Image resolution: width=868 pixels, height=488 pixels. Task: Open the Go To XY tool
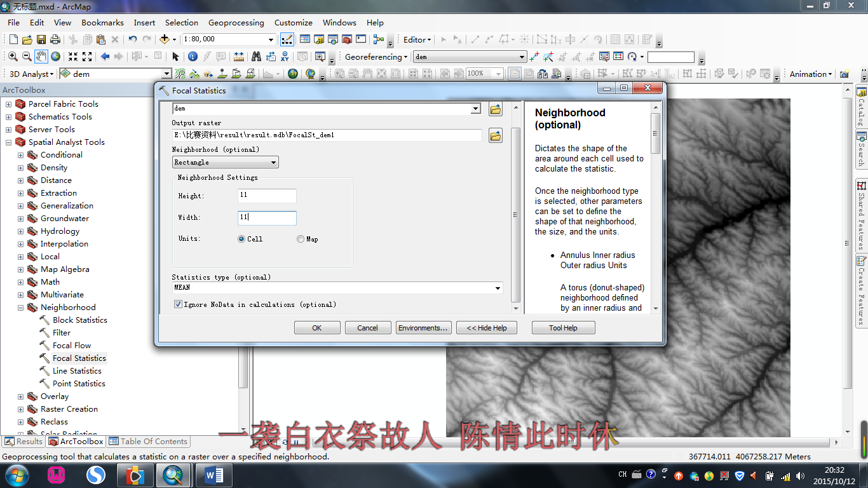click(283, 55)
